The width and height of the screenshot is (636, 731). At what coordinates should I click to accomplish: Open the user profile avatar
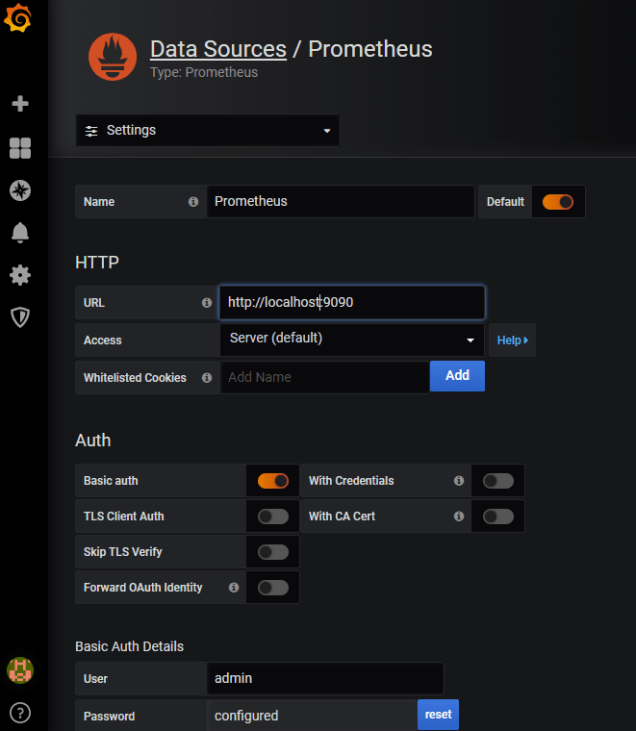20,670
